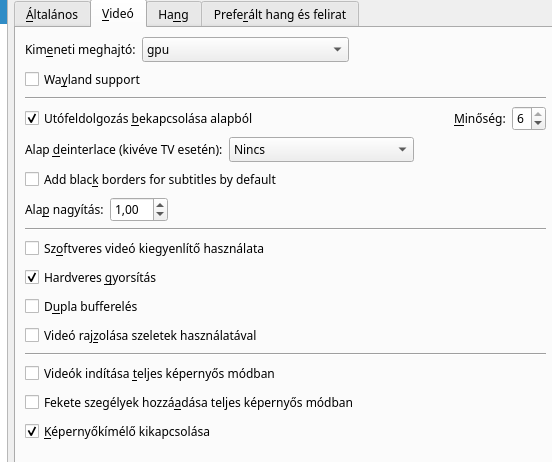The width and height of the screenshot is (552, 462).
Task: Decrease the Minőség value with down arrow
Action: click(538, 123)
